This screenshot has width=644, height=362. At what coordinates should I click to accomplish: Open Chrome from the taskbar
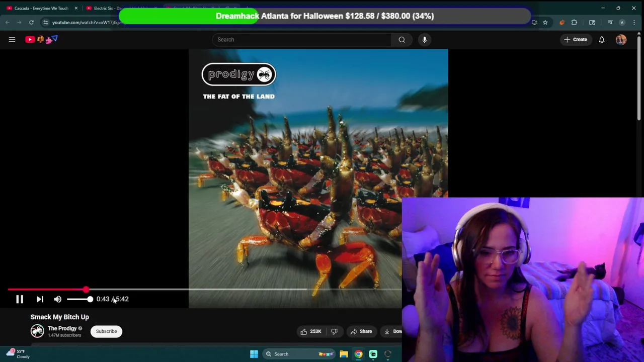[x=358, y=354]
